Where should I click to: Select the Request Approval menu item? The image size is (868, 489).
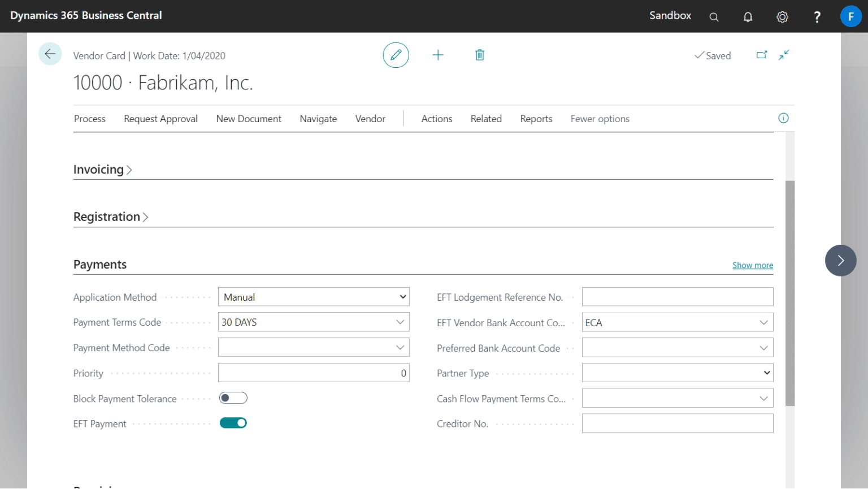[160, 119]
